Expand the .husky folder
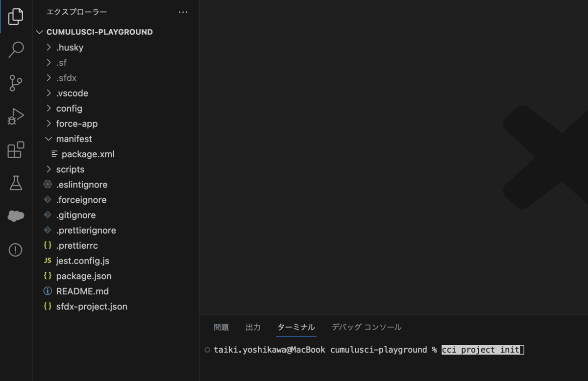The height and width of the screenshot is (381, 588). [x=49, y=48]
